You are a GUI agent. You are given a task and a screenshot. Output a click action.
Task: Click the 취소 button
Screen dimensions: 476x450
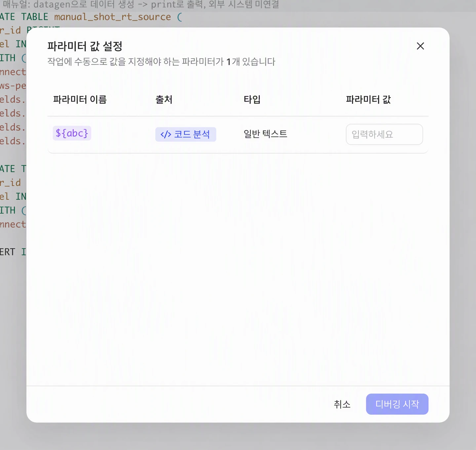click(342, 404)
